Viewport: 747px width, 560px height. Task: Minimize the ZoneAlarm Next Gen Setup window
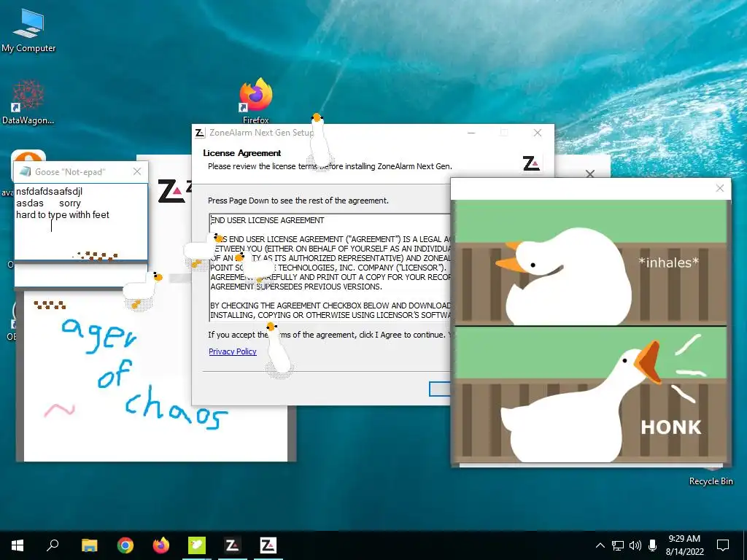click(471, 133)
